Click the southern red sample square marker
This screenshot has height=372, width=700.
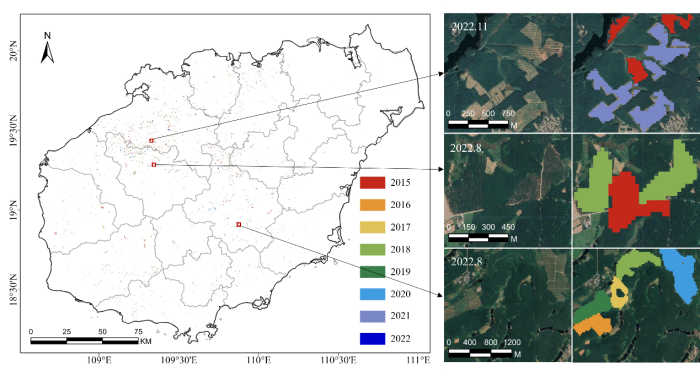pos(239,224)
